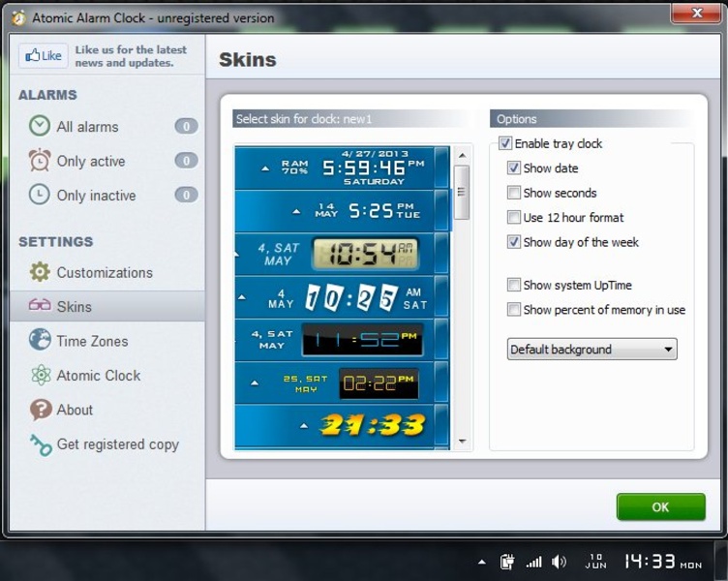
Task: Close the Atomic Alarm Clock window
Action: [695, 13]
